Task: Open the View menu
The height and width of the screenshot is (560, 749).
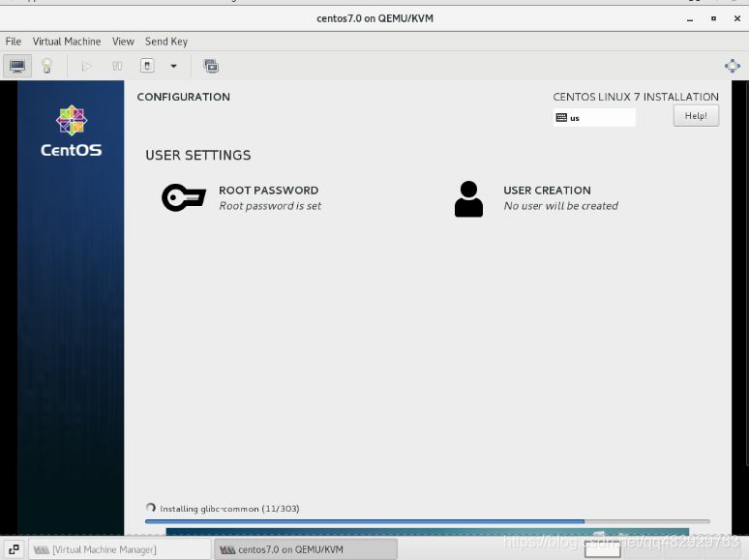Action: pyautogui.click(x=123, y=42)
